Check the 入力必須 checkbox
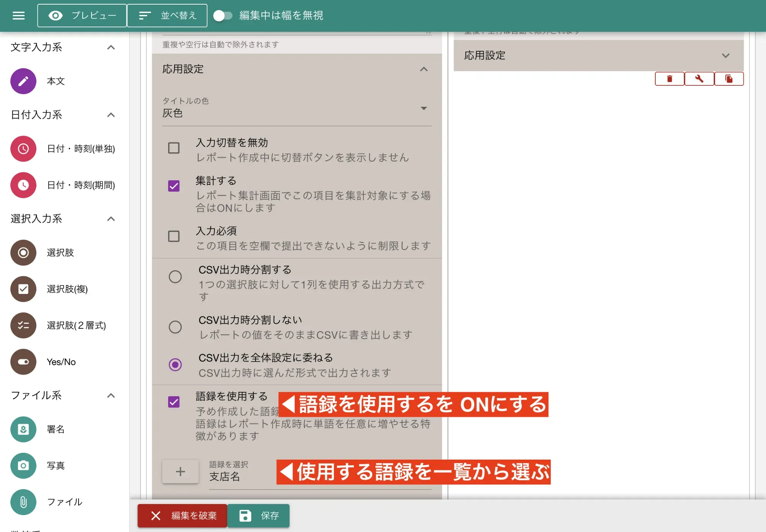The image size is (766, 532). (x=174, y=236)
